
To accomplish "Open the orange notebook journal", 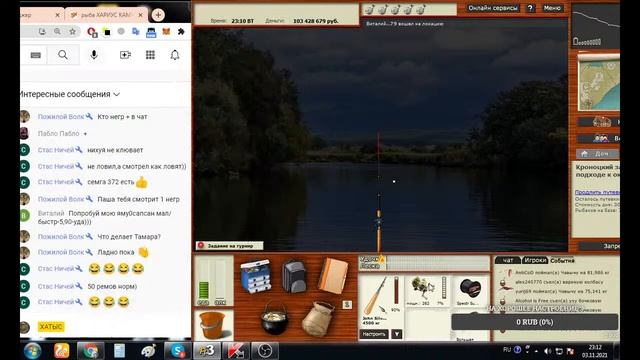I will pos(333,276).
